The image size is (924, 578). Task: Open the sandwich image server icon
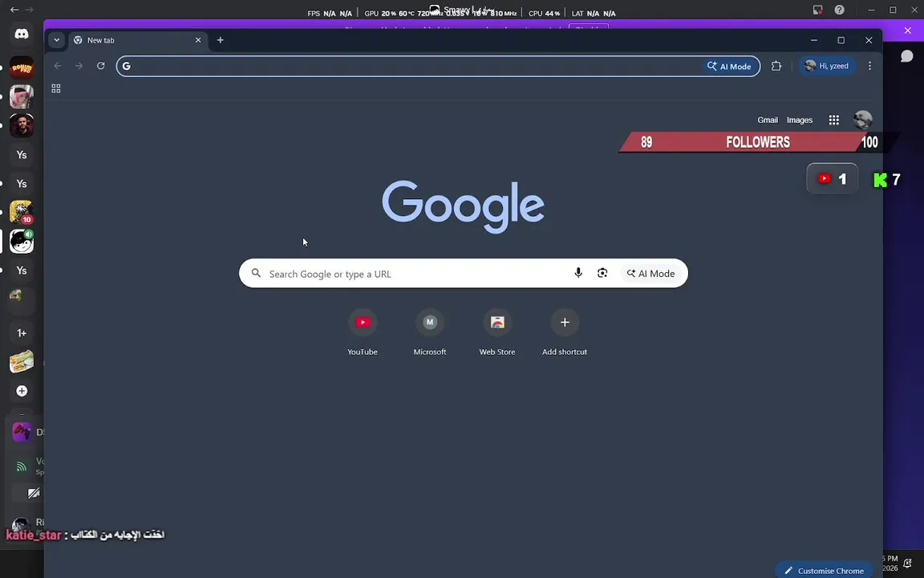point(22,362)
